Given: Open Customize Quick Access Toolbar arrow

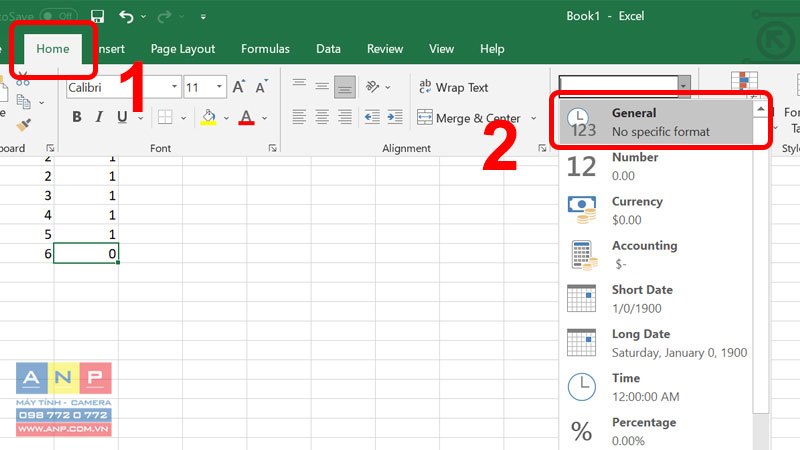Looking at the screenshot, I should [203, 17].
